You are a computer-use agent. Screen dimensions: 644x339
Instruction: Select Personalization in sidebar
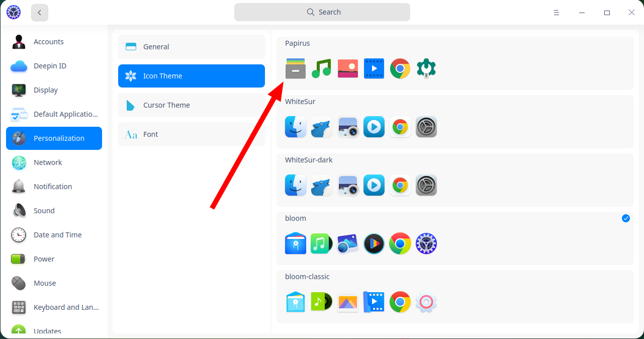pos(54,138)
